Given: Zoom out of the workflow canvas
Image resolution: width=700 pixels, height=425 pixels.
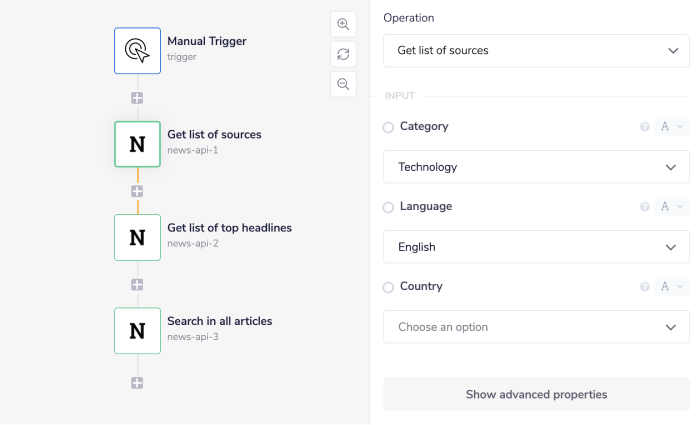Looking at the screenshot, I should click(343, 84).
